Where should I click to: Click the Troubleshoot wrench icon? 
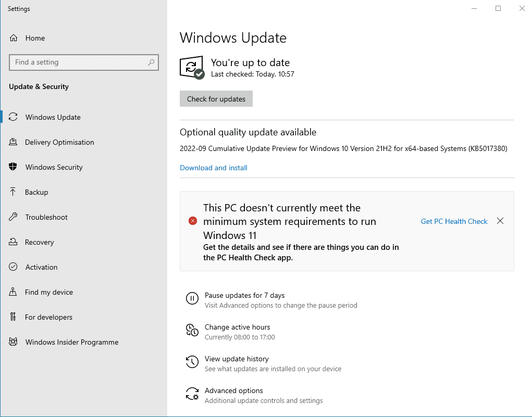point(13,217)
